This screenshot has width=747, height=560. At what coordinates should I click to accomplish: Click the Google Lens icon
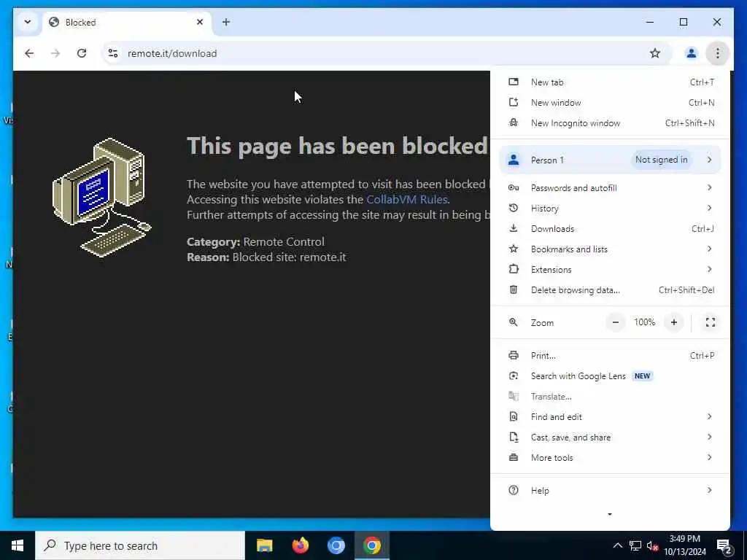(513, 376)
